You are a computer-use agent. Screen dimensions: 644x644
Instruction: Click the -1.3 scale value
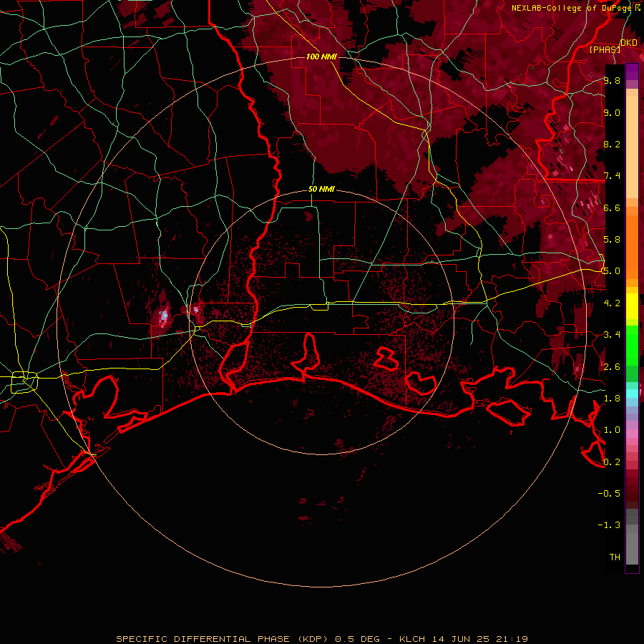tap(609, 525)
